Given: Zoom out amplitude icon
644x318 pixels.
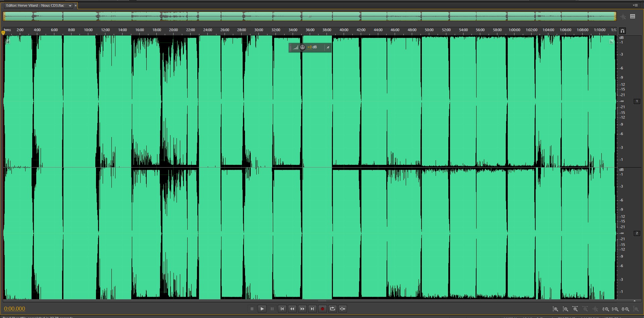Looking at the screenshot, I should click(x=565, y=309).
